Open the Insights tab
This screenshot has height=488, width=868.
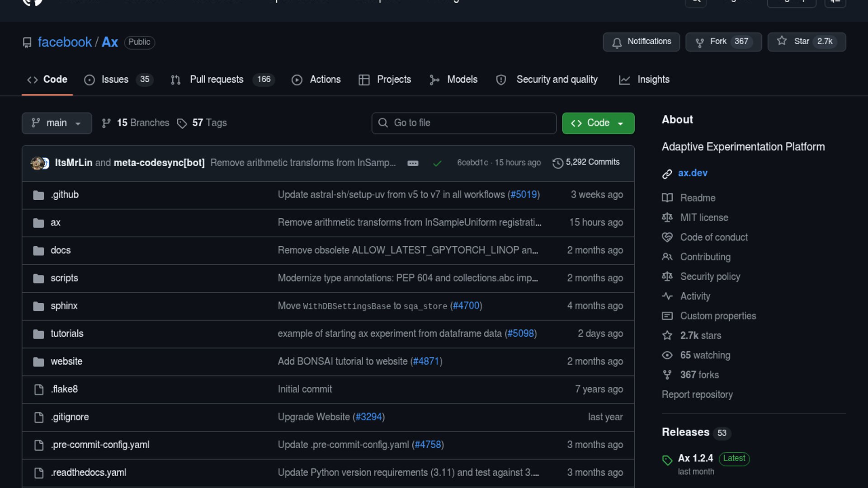click(x=653, y=80)
